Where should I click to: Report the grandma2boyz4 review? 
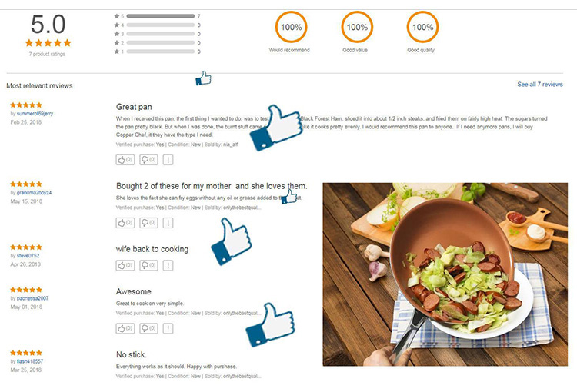168,222
